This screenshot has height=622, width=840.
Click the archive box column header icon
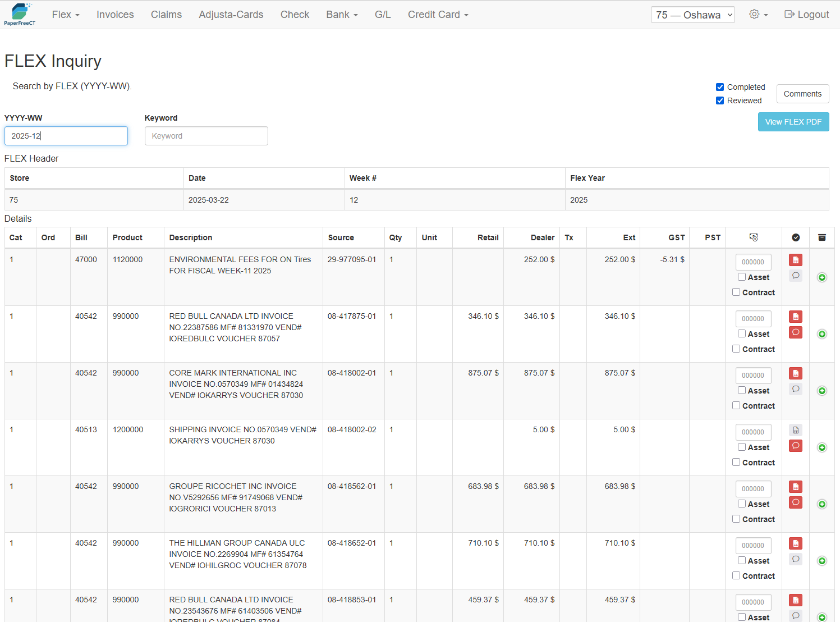[x=821, y=237]
